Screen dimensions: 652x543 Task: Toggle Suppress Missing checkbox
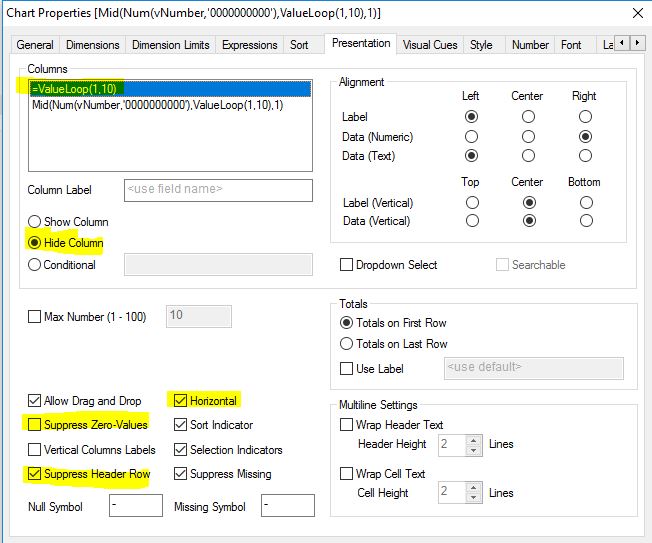(x=180, y=474)
